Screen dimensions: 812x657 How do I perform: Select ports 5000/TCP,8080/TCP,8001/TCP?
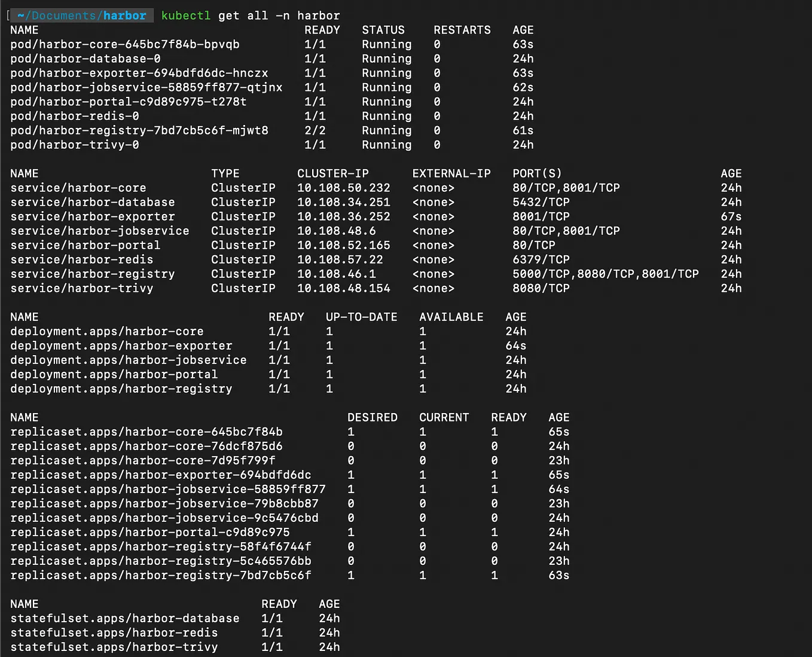click(x=606, y=274)
